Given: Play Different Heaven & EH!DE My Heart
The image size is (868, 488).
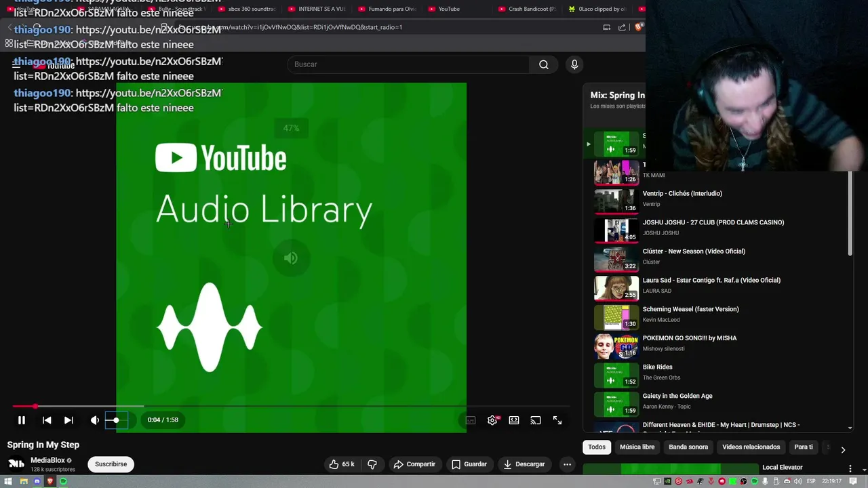Looking at the screenshot, I should [721, 425].
